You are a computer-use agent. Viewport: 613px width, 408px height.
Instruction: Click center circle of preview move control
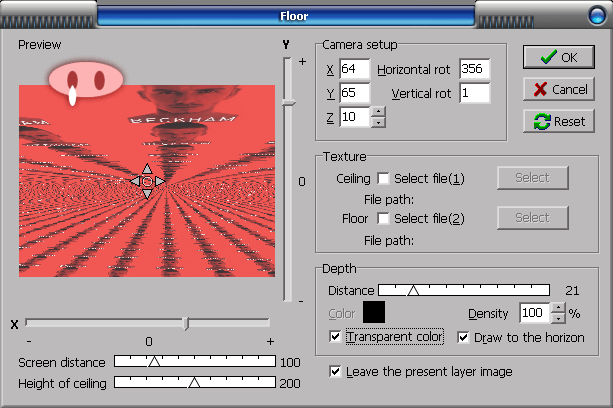[147, 181]
